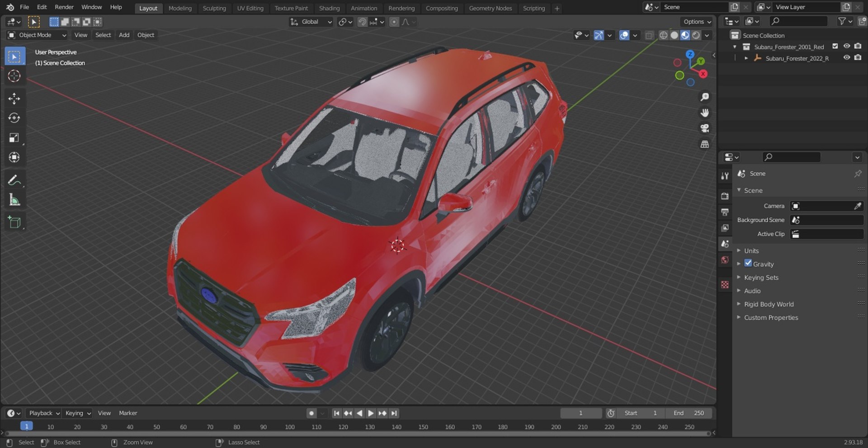Open the Render properties tab

(x=725, y=196)
